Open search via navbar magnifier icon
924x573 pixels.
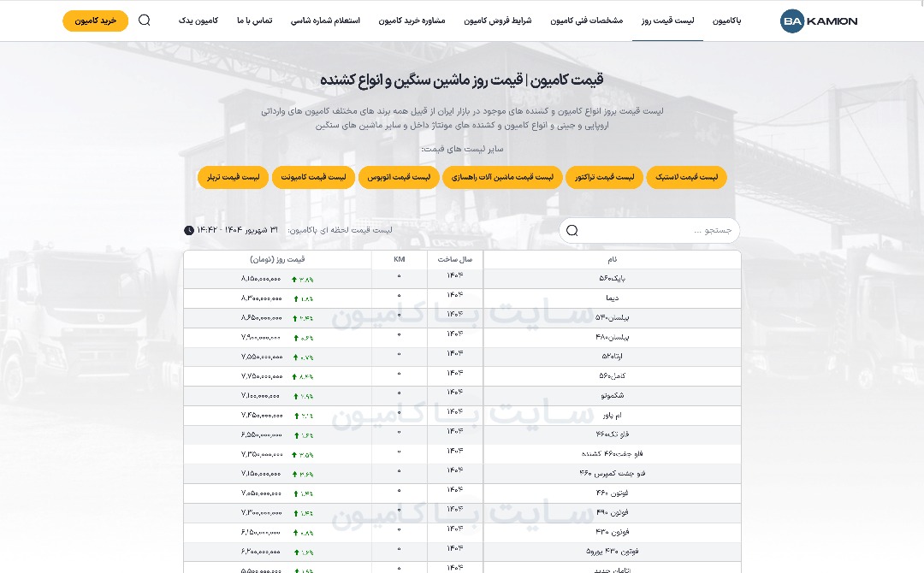pos(144,21)
